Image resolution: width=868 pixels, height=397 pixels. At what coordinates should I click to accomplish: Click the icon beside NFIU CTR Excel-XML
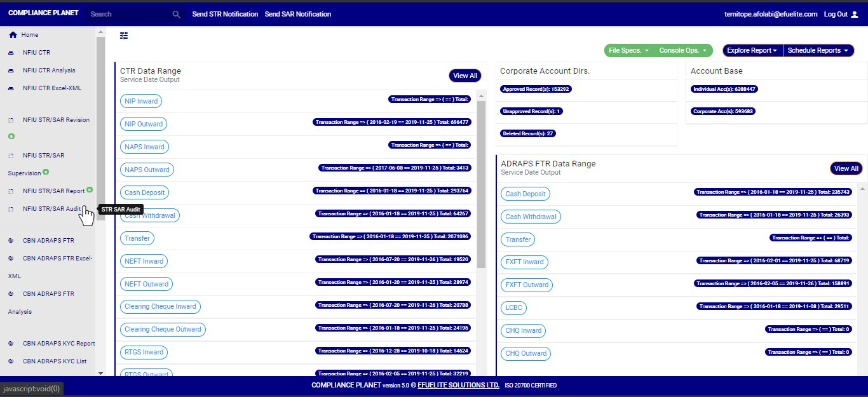coord(11,88)
